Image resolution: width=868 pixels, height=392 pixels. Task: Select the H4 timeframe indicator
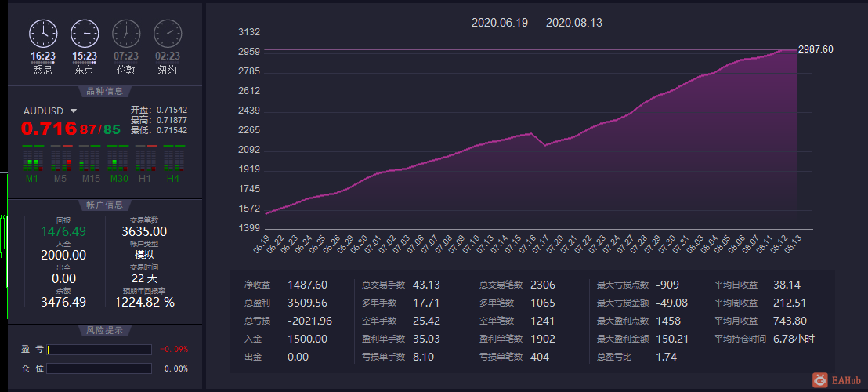(173, 164)
